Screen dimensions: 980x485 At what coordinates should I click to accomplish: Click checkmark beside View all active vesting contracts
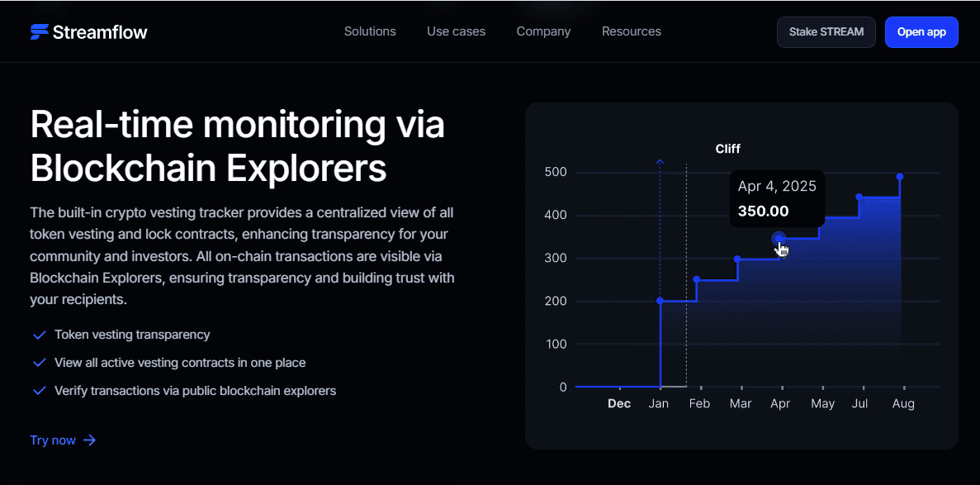[40, 363]
